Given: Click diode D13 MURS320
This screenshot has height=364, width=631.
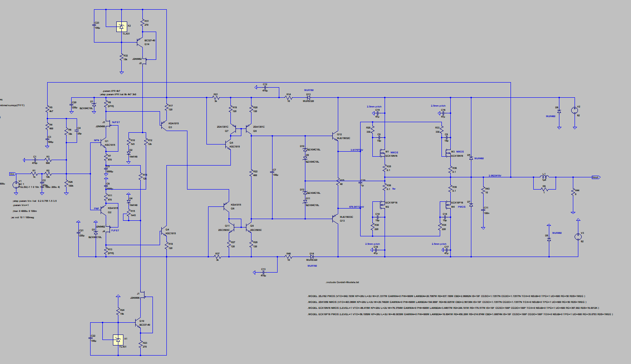Looking at the screenshot, I should pyautogui.click(x=308, y=98).
